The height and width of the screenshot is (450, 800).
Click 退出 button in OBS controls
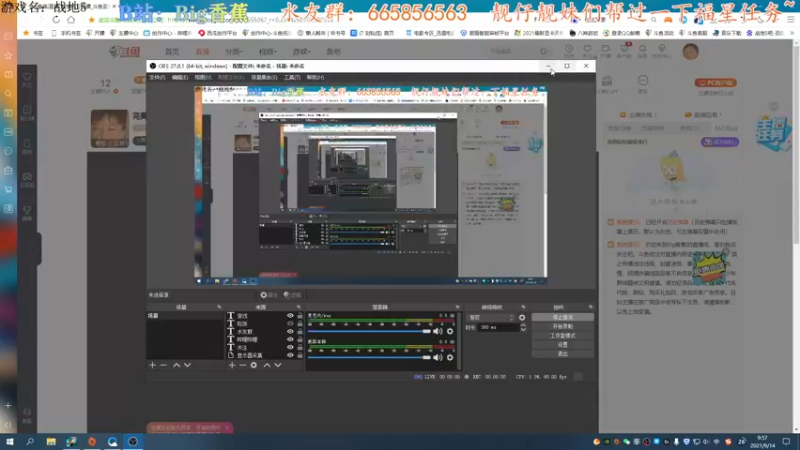coord(562,354)
